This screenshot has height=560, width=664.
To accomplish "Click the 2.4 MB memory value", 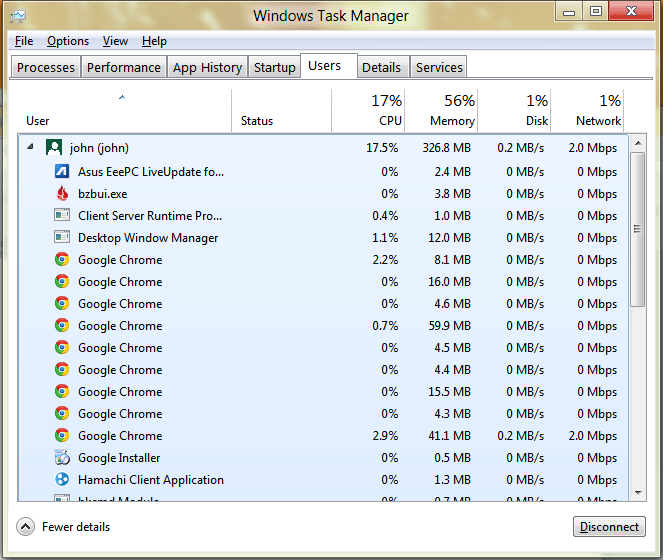I will (452, 172).
